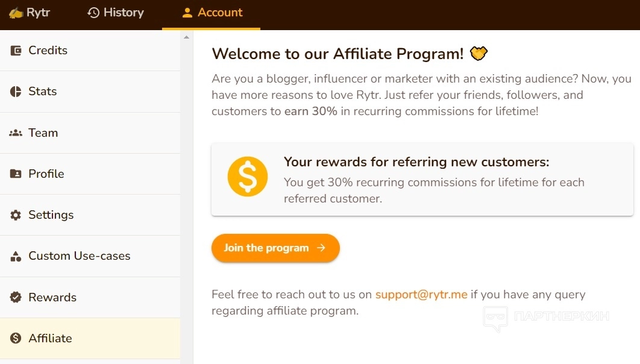Click the Settings gear icon
This screenshot has height=364, width=640.
click(x=16, y=215)
